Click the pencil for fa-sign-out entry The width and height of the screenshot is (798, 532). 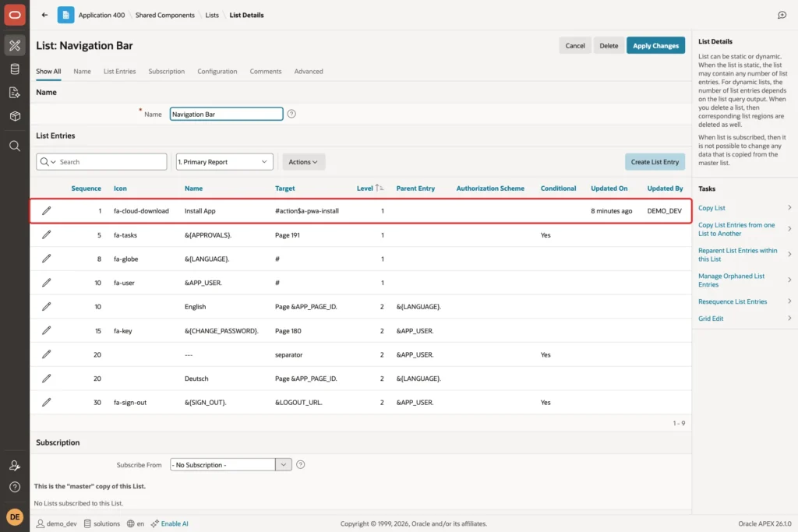(x=46, y=402)
